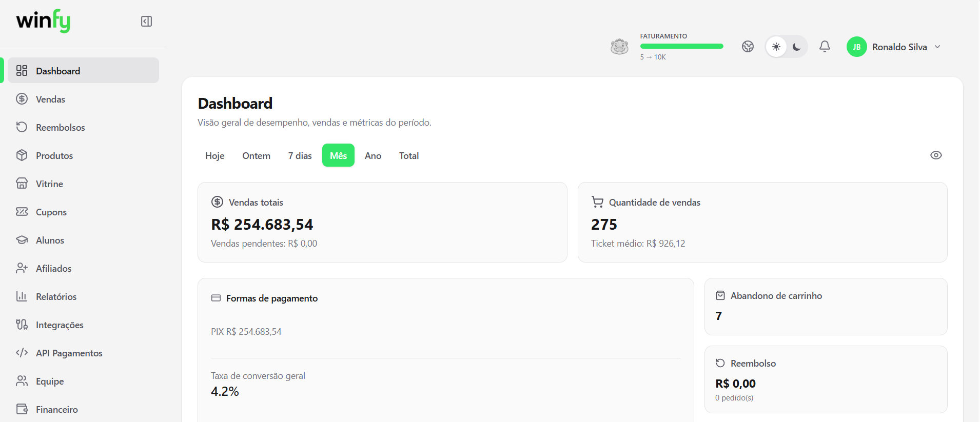Select the Ano period tab
This screenshot has width=980, height=422.
tap(373, 155)
